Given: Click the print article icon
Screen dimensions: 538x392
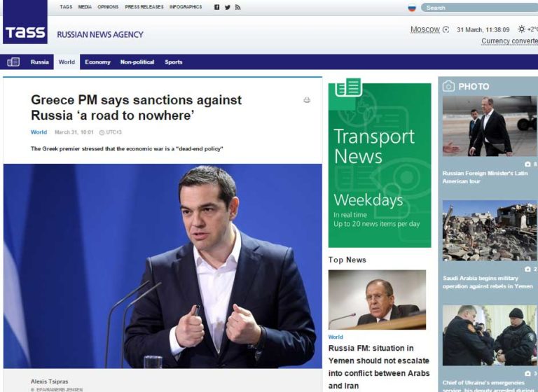Looking at the screenshot, I should [307, 100].
